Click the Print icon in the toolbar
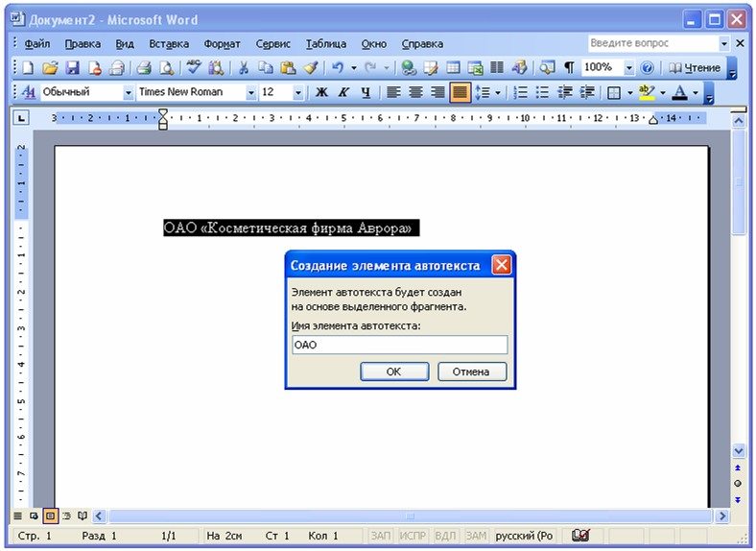Image resolution: width=756 pixels, height=551 pixels. [143, 67]
